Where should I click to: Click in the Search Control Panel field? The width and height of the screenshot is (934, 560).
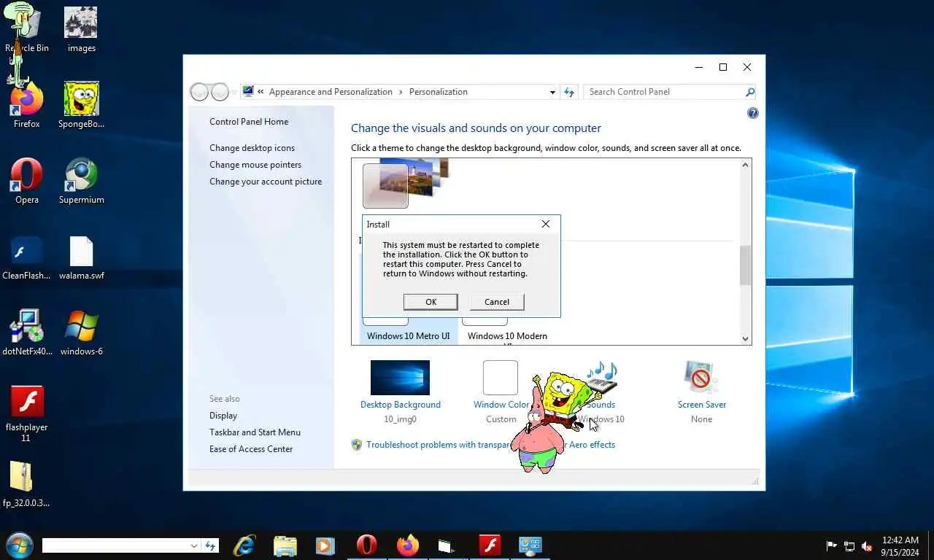(x=664, y=92)
